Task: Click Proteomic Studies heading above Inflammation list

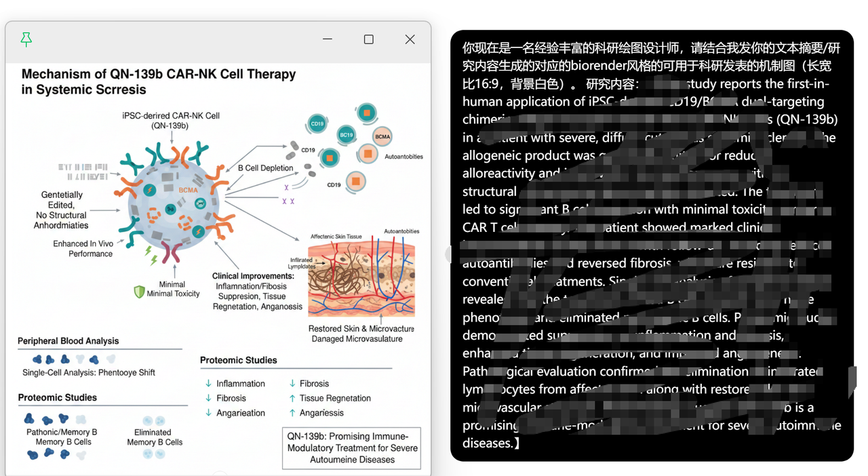Action: 238,360
